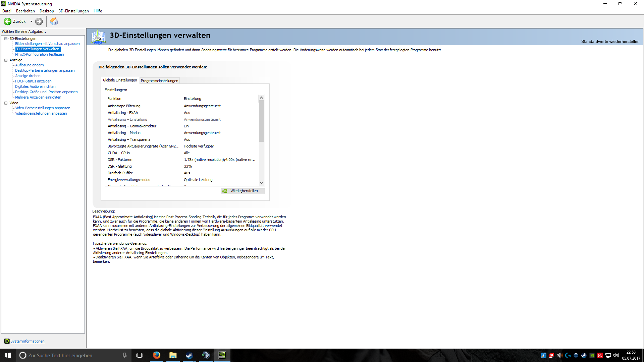Switch to the Programmeinstellungen tab
Image resolution: width=644 pixels, height=362 pixels.
tap(159, 81)
